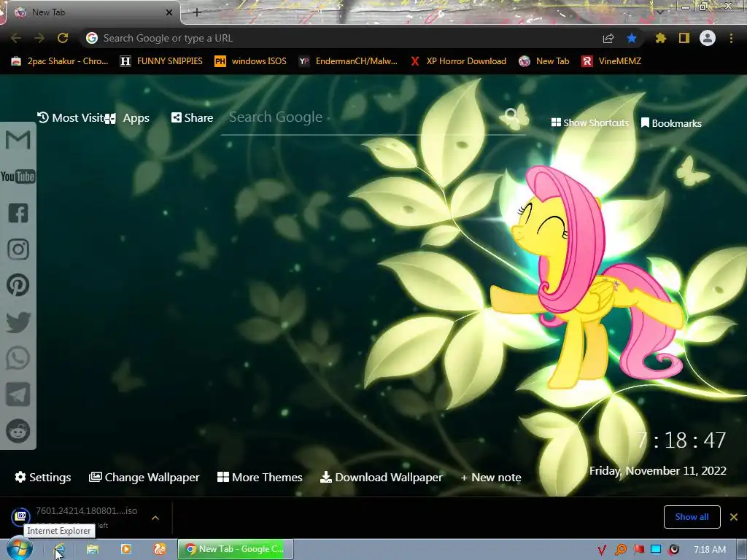The width and height of the screenshot is (747, 560).
Task: Open Instagram sidebar shortcut
Action: coord(18,249)
